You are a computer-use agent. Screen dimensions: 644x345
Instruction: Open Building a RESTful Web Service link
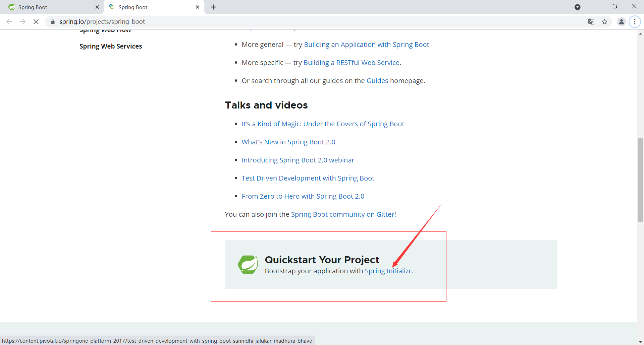(351, 63)
